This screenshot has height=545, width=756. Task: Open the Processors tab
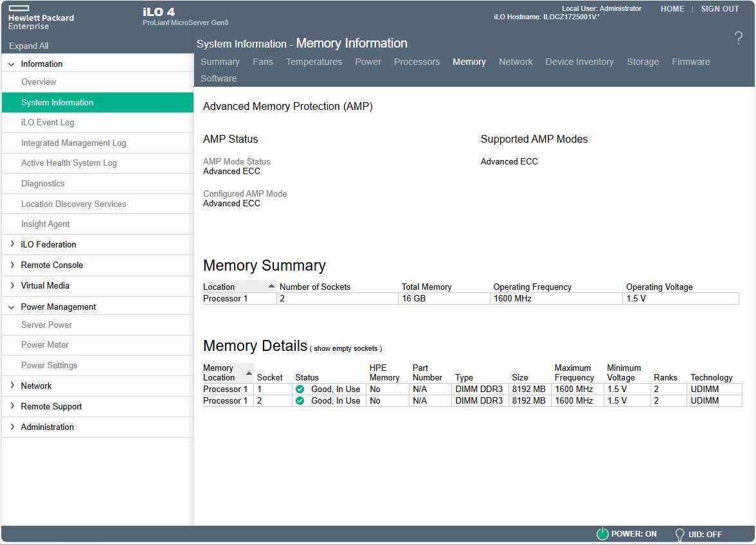click(x=417, y=62)
